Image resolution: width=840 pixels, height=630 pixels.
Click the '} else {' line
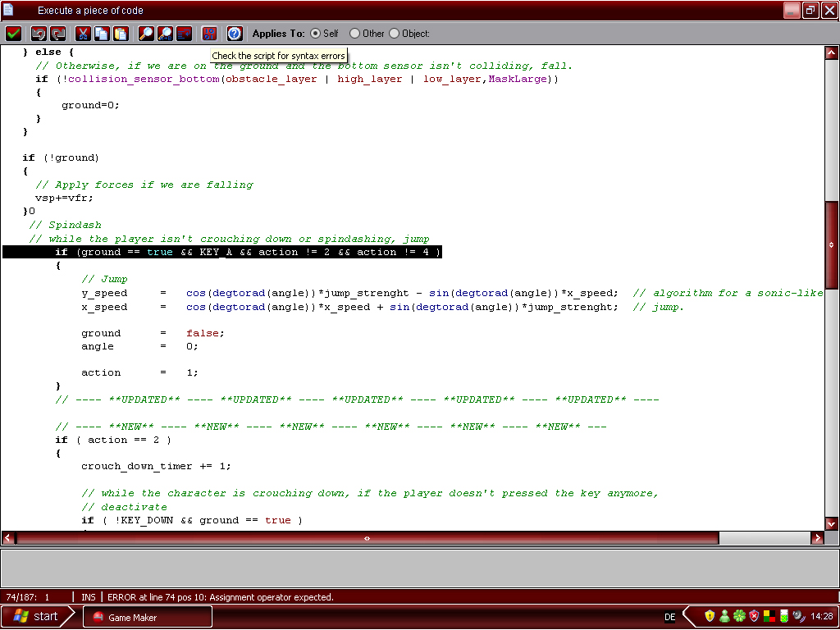coord(48,52)
